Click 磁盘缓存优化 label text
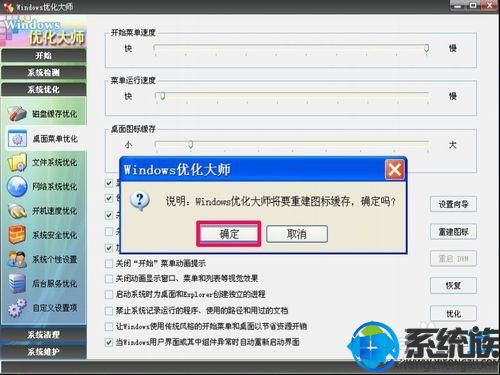This screenshot has height=375, width=500. point(55,114)
